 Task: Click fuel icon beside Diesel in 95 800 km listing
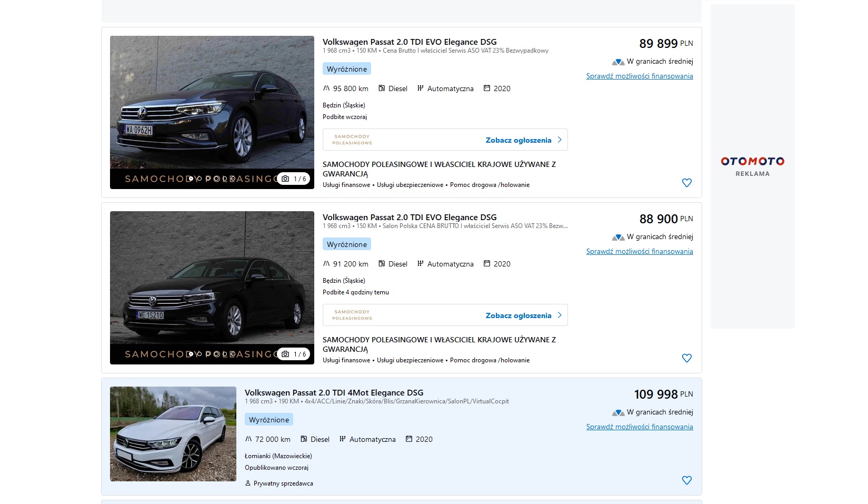point(382,88)
